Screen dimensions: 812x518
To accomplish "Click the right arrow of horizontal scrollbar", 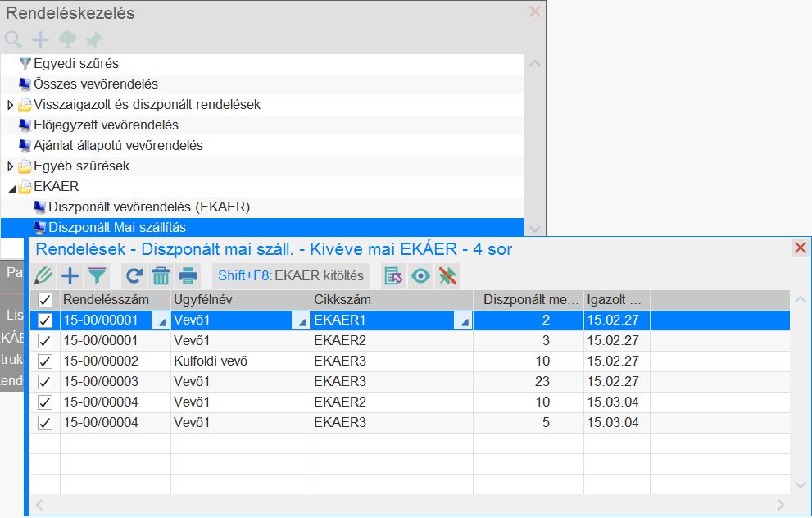I will (781, 506).
